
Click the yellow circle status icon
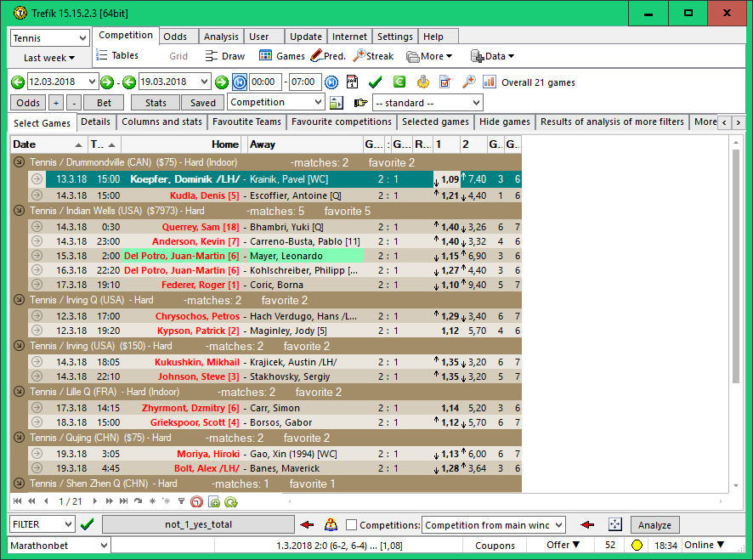(x=637, y=545)
